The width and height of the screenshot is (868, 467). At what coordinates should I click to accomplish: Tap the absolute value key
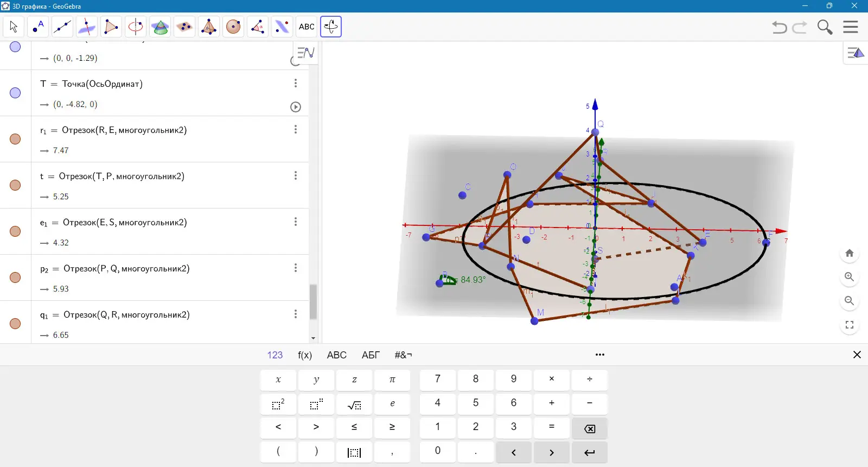(354, 452)
